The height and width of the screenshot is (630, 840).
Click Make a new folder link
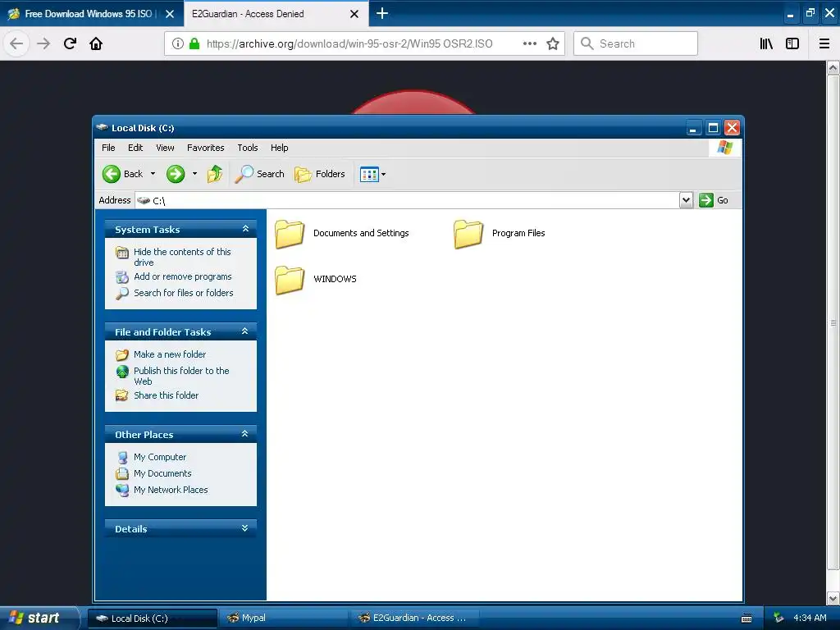pos(170,354)
